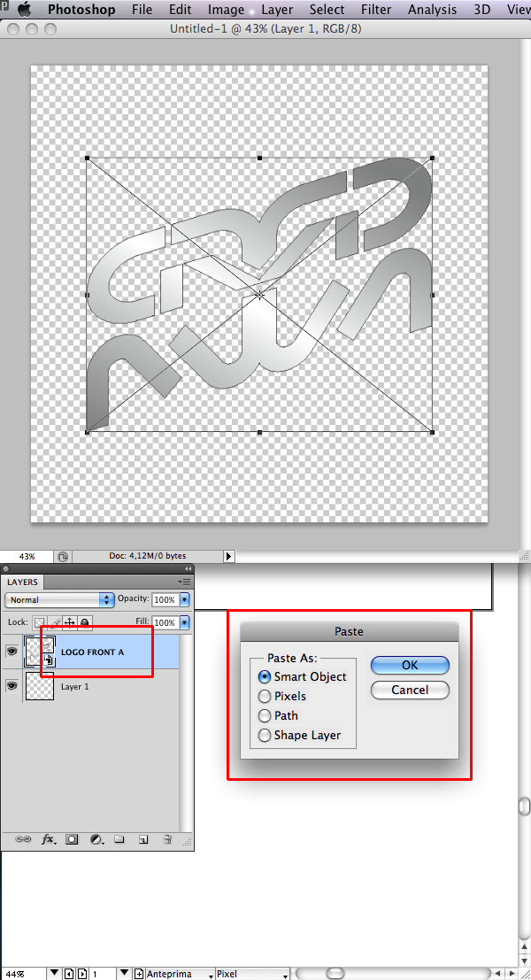Open the Normal blend mode dropdown
This screenshot has height=980, width=531.
[59, 599]
